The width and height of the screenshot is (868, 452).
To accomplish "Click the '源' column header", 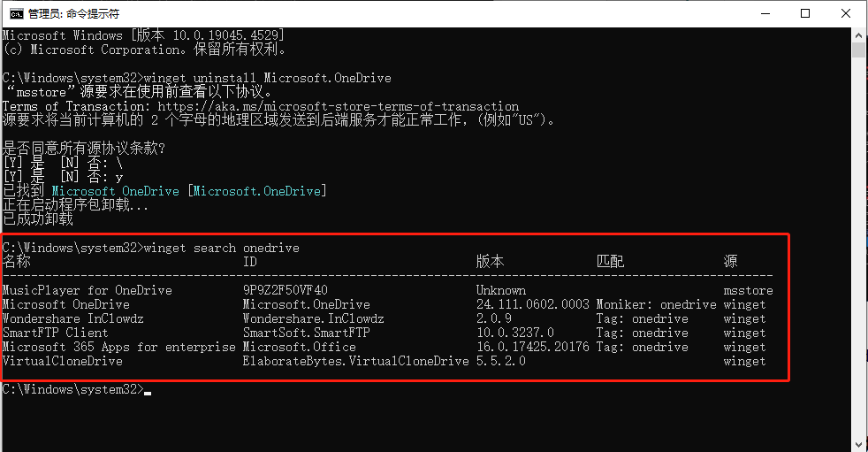I will click(x=730, y=262).
